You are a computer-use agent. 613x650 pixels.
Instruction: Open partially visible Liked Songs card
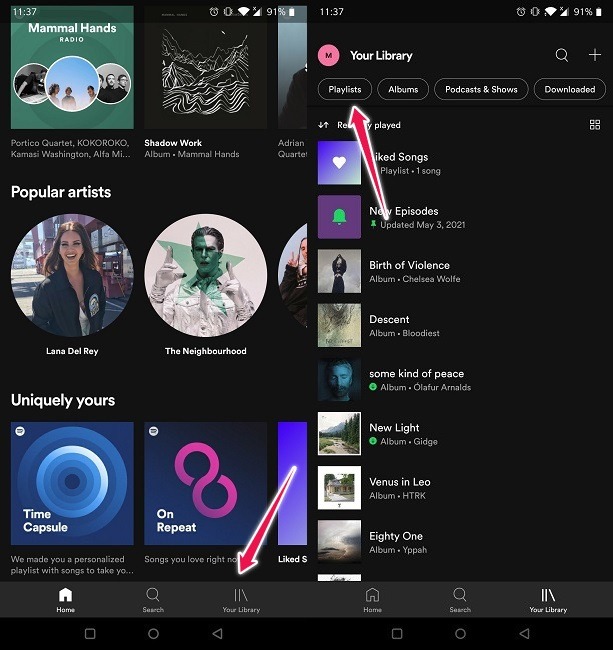[293, 483]
